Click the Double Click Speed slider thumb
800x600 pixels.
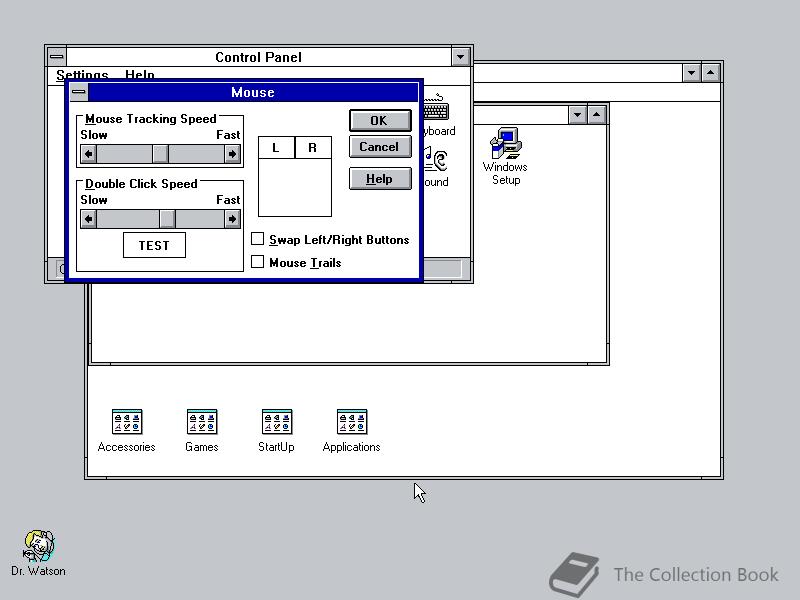167,219
